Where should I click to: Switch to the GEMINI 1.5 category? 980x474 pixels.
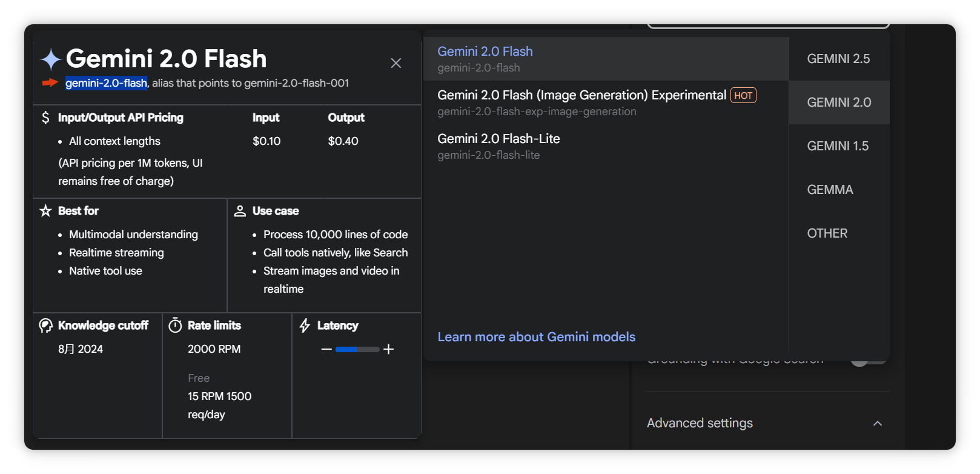click(838, 146)
